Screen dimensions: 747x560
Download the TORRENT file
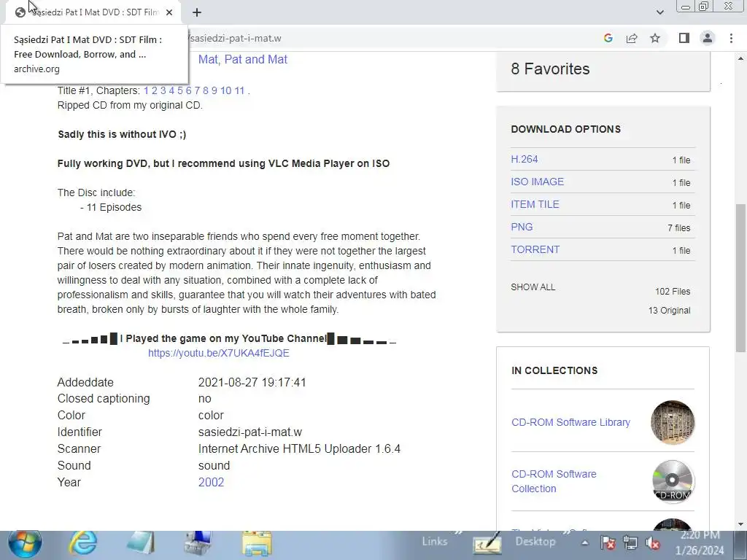(535, 249)
